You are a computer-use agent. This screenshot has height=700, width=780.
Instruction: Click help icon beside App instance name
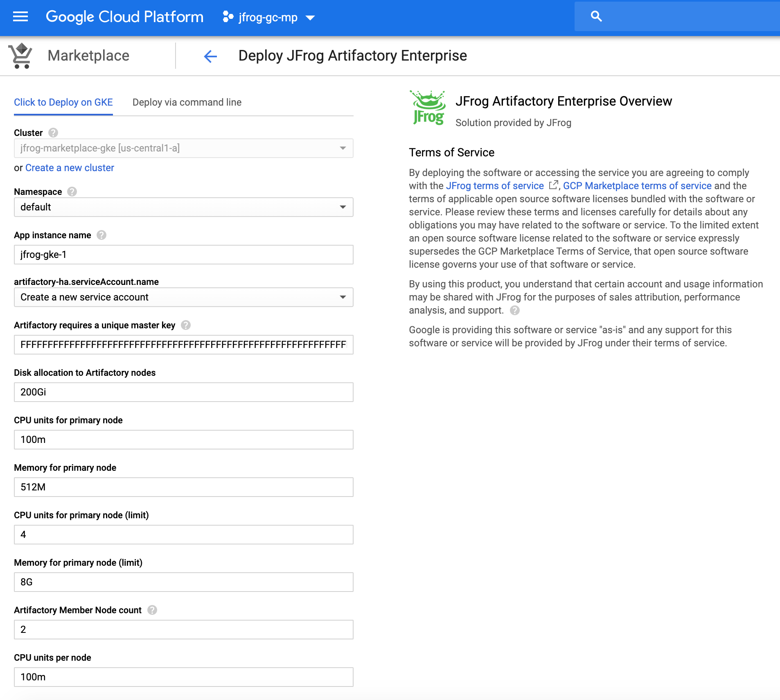tap(101, 235)
